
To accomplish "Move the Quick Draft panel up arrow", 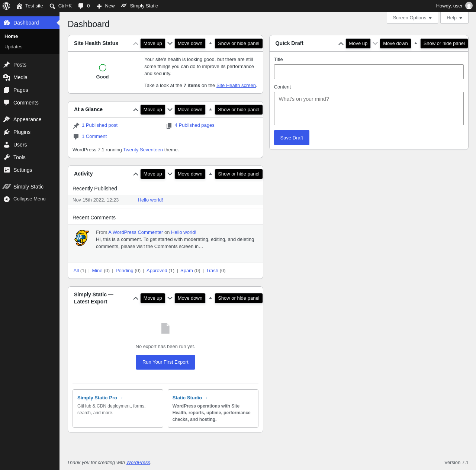I will pyautogui.click(x=341, y=44).
